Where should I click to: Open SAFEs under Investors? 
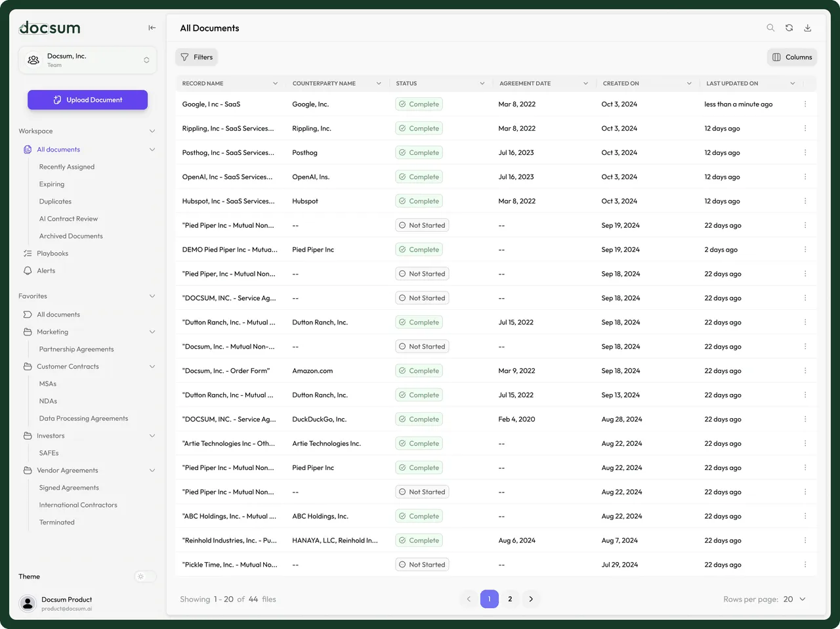pos(49,453)
